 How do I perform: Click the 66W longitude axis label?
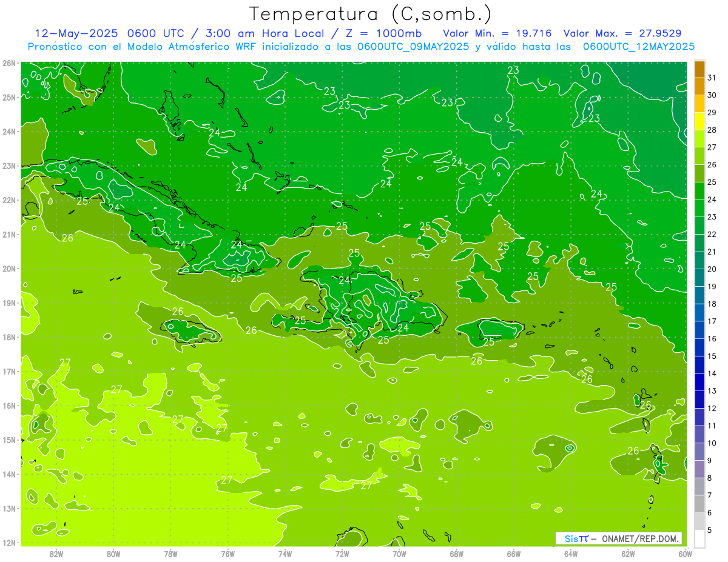(514, 554)
